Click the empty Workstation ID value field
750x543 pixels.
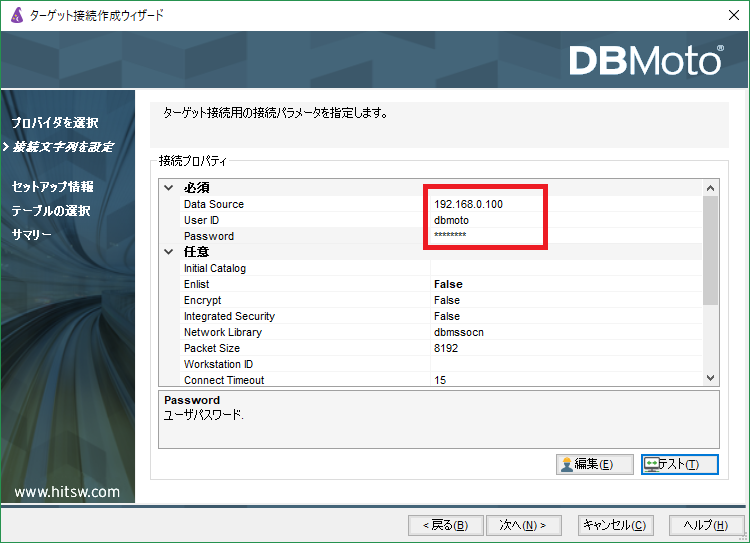[566, 364]
